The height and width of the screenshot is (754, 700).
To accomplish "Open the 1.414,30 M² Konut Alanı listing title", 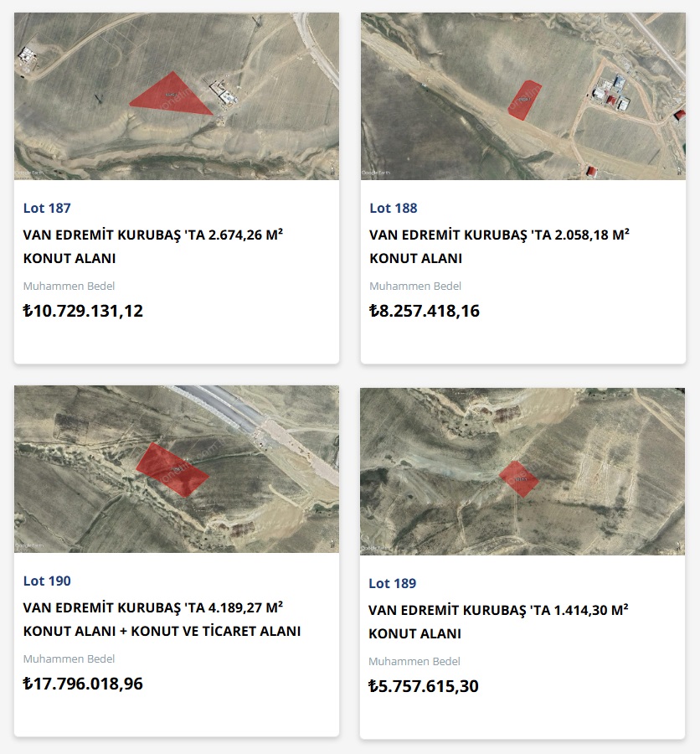I will pos(498,622).
